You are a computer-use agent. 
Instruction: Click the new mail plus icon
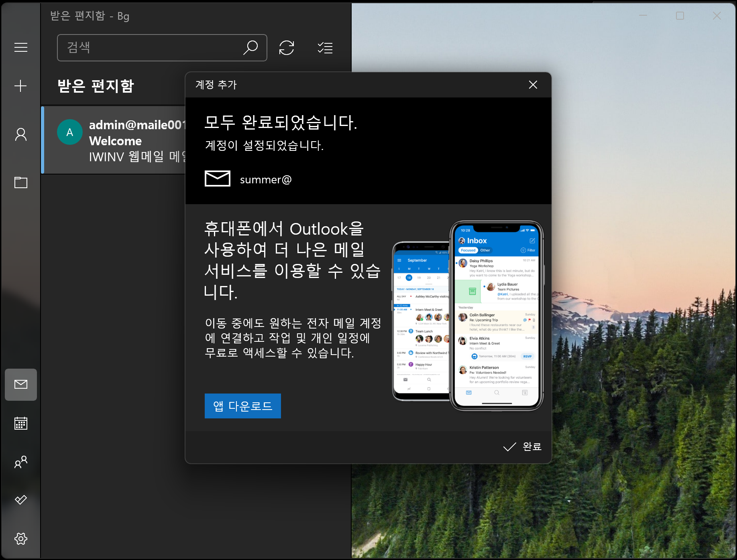(20, 86)
